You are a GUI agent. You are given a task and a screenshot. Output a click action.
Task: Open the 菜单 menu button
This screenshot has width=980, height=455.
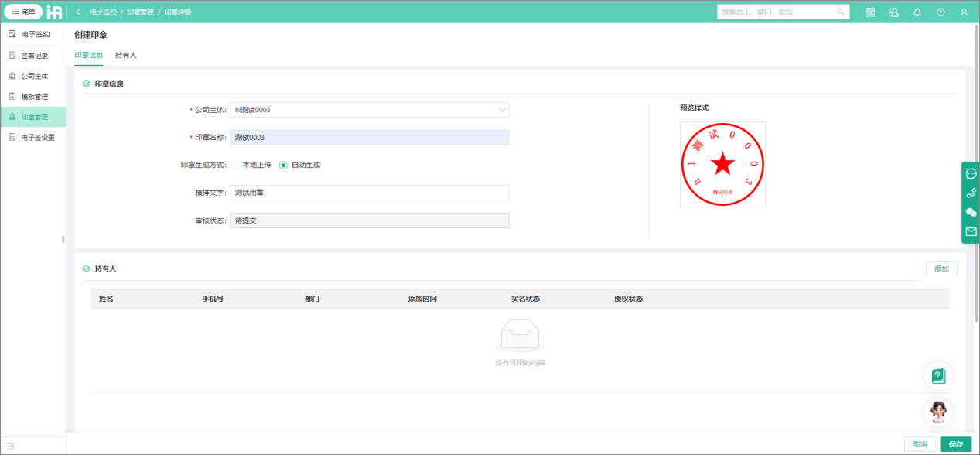pyautogui.click(x=23, y=12)
